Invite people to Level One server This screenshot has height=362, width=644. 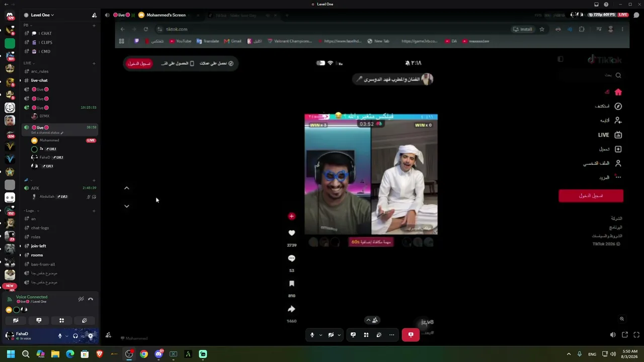[x=94, y=15]
